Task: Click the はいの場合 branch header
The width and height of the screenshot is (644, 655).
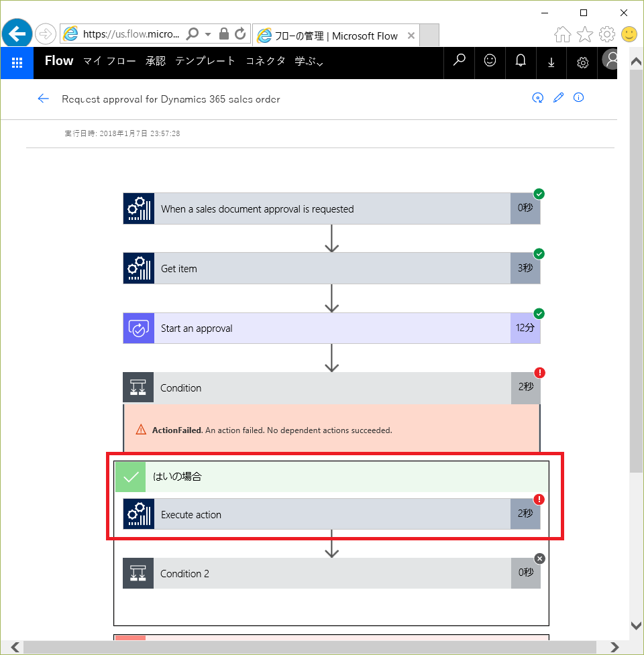Action: [x=331, y=477]
